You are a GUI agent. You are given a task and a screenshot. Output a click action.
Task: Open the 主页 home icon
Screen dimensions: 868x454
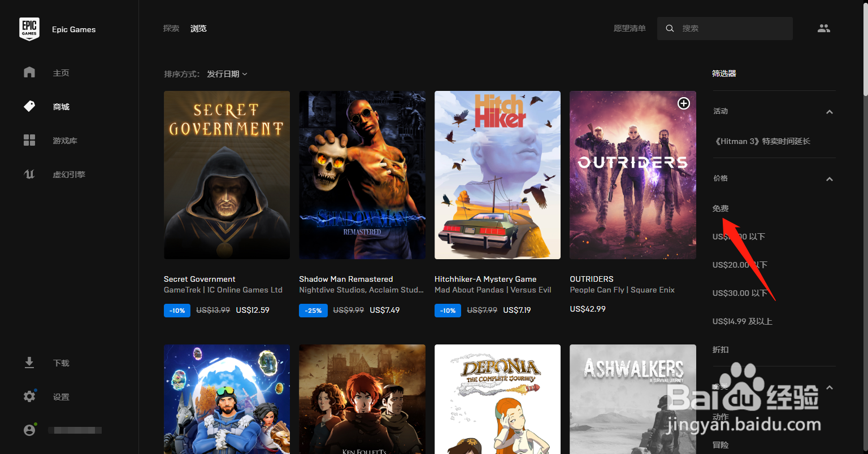(x=29, y=72)
